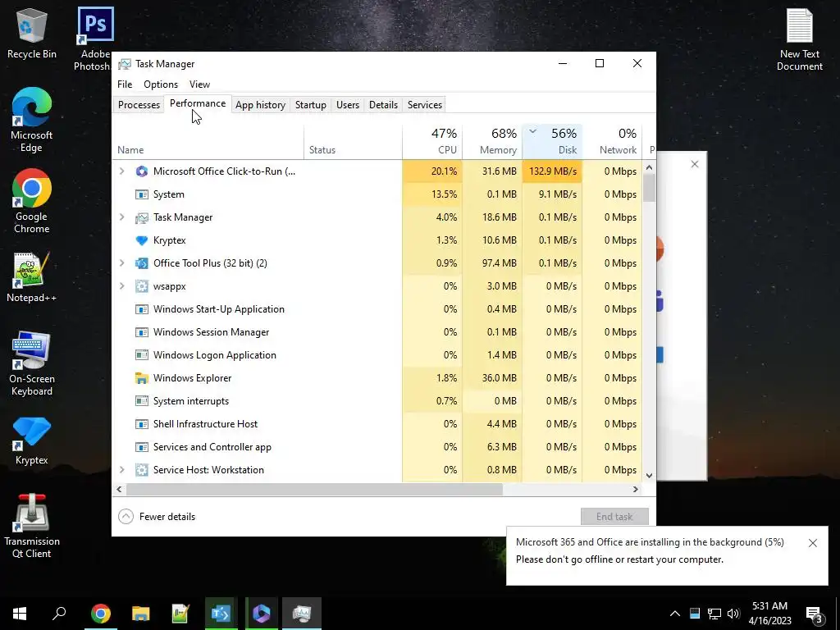The width and height of the screenshot is (840, 630).
Task: Open Transmission Qt Client desktop shortcut
Action: click(x=32, y=526)
